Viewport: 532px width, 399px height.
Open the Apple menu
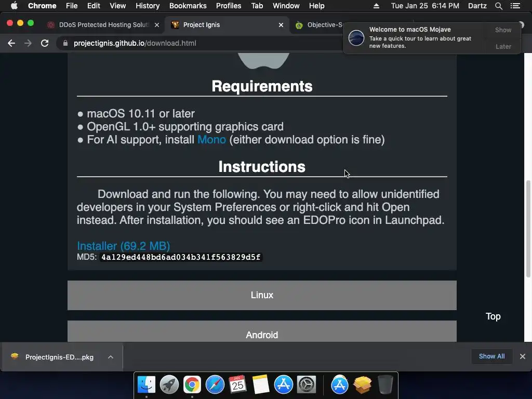pos(14,6)
